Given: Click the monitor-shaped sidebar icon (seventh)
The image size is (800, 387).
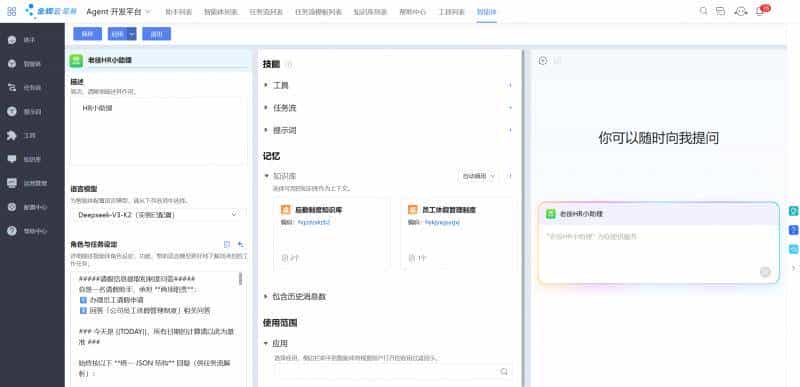Looking at the screenshot, I should (x=12, y=183).
